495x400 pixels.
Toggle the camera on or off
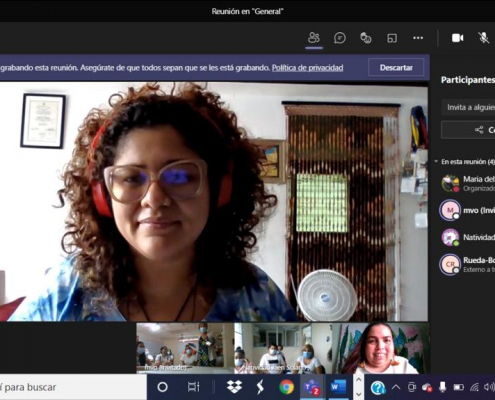pyautogui.click(x=457, y=38)
